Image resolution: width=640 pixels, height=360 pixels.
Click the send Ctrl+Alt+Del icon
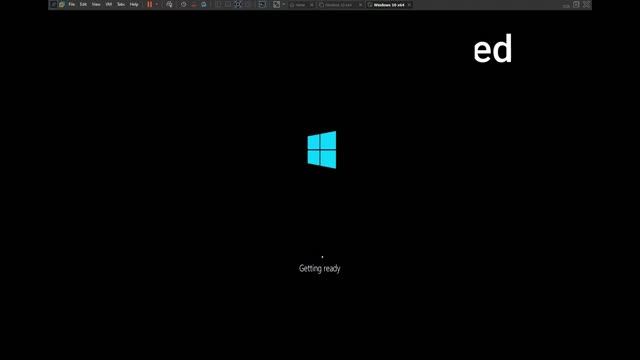(x=169, y=4)
